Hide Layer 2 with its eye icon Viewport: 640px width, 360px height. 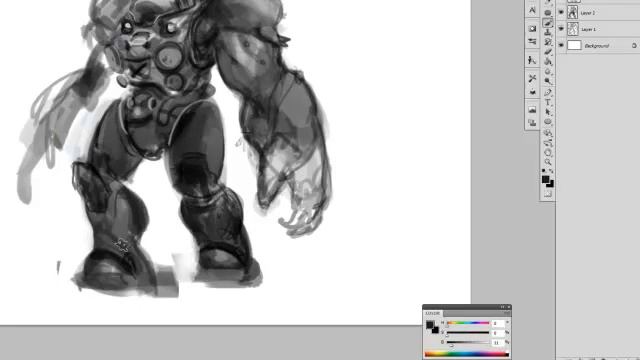(x=561, y=13)
